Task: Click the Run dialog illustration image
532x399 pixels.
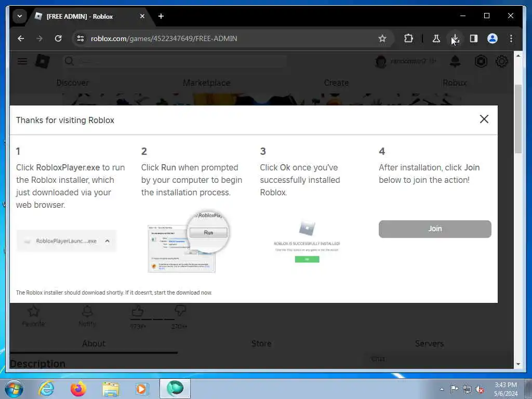Action: click(x=189, y=242)
